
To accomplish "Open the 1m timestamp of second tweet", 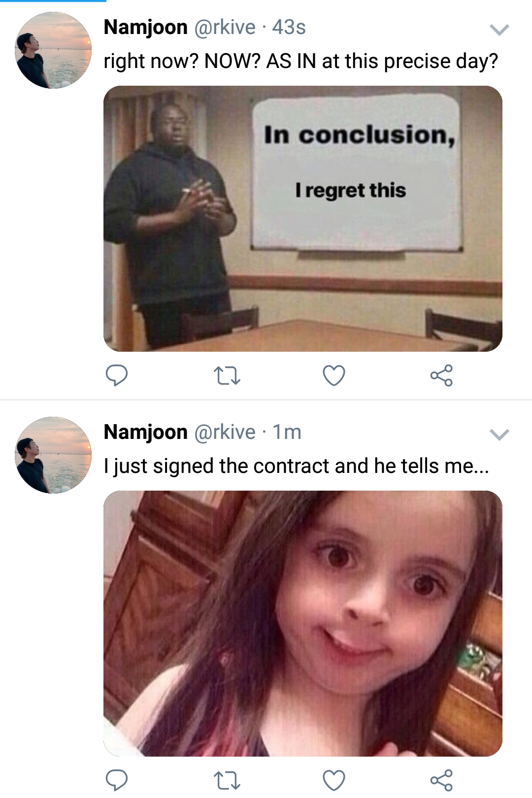I will tap(287, 432).
